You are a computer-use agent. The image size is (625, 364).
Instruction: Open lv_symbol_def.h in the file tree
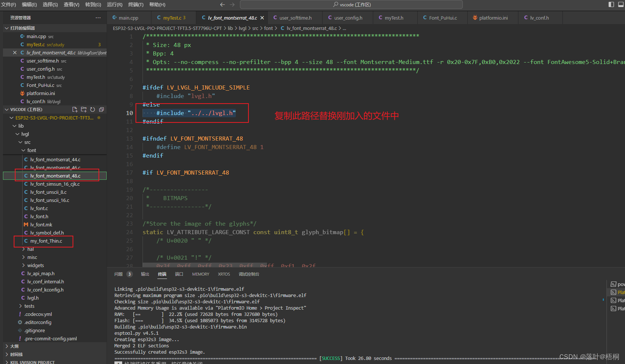pyautogui.click(x=55, y=233)
